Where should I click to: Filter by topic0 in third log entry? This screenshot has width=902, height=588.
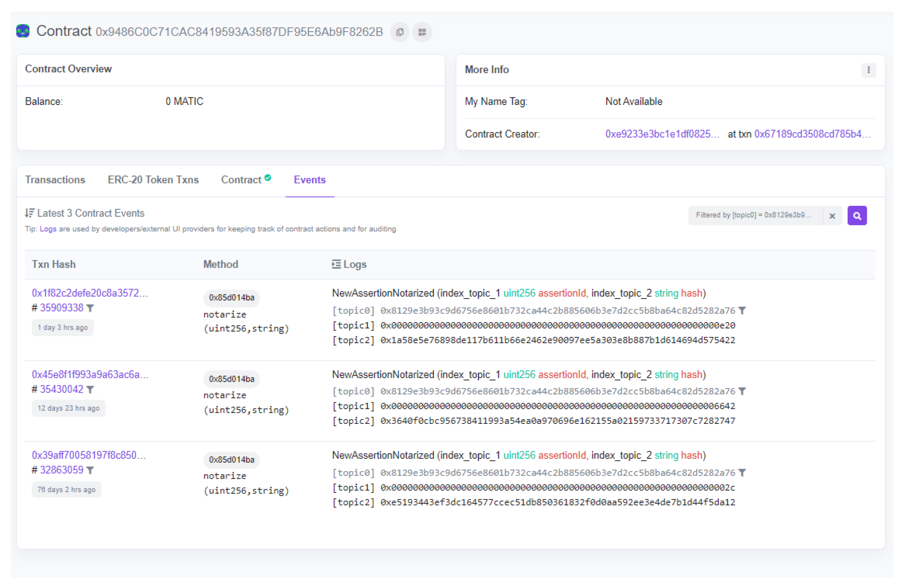[742, 472]
